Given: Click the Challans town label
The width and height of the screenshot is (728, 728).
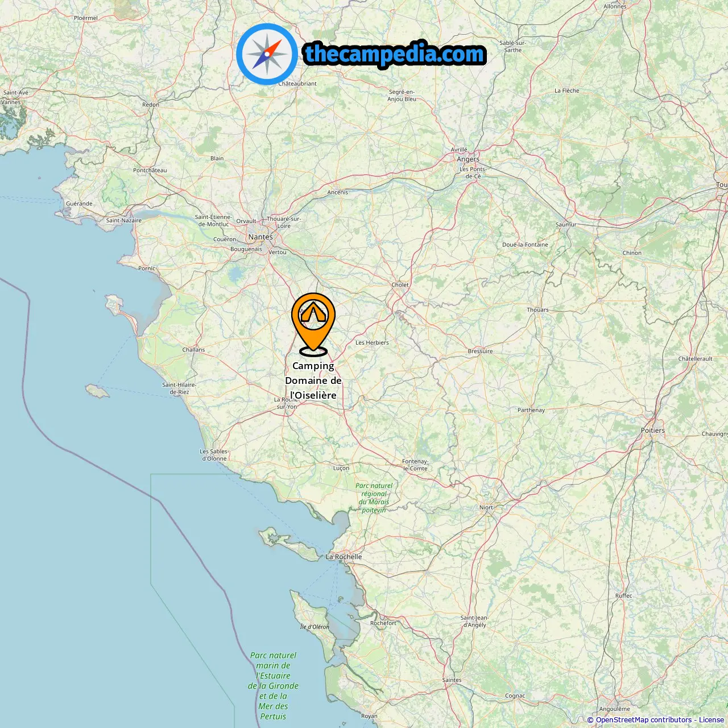Looking at the screenshot, I should pos(193,350).
